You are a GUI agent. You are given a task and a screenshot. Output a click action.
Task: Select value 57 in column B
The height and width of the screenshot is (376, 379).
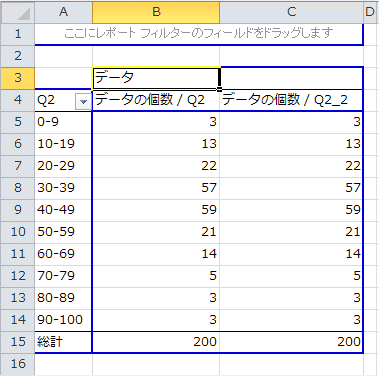(156, 188)
